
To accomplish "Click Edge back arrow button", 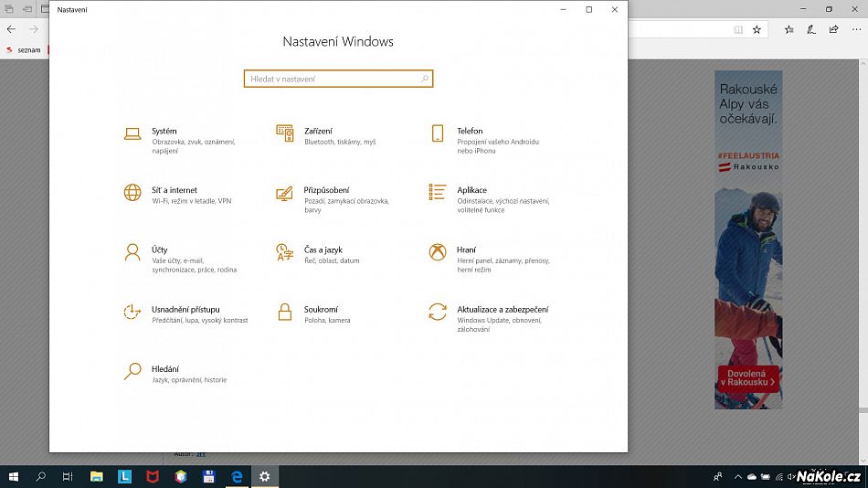I will [x=12, y=29].
